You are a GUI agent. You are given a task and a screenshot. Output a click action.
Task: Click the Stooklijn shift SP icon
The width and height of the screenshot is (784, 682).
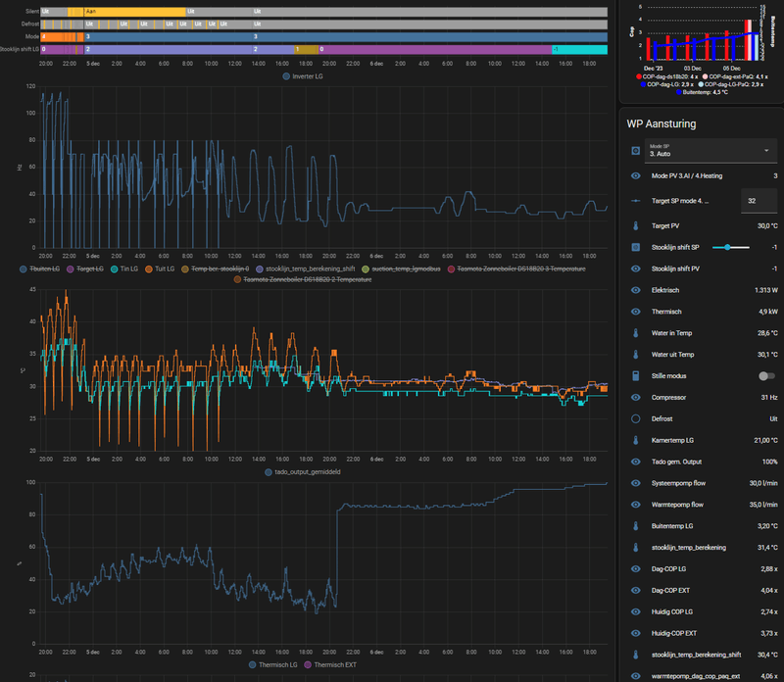635,247
